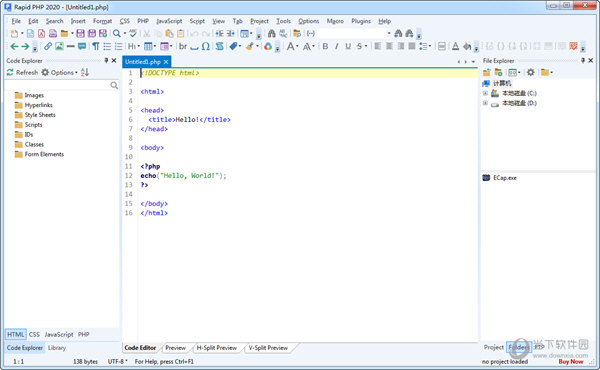
Task: Click the Code Explorer search field
Action: tap(57, 85)
